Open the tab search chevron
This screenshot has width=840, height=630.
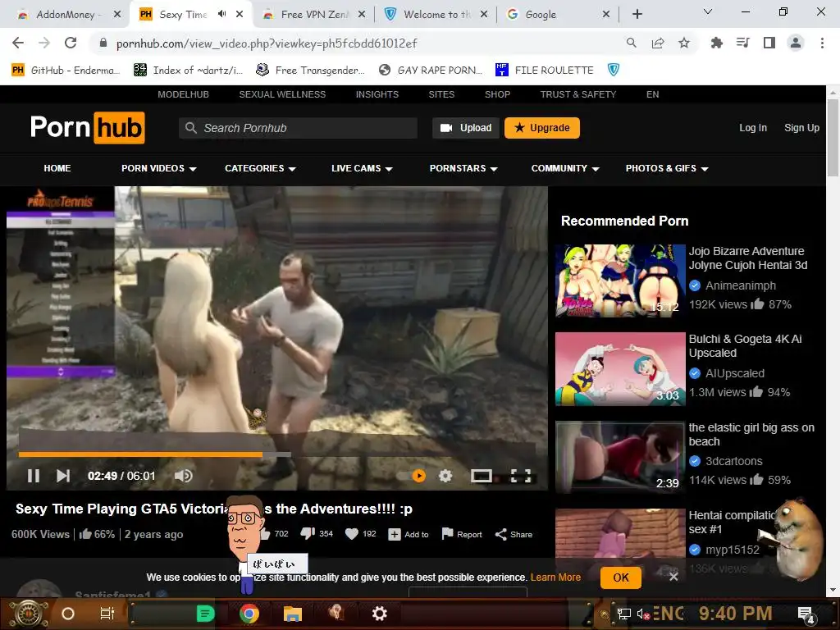point(708,11)
